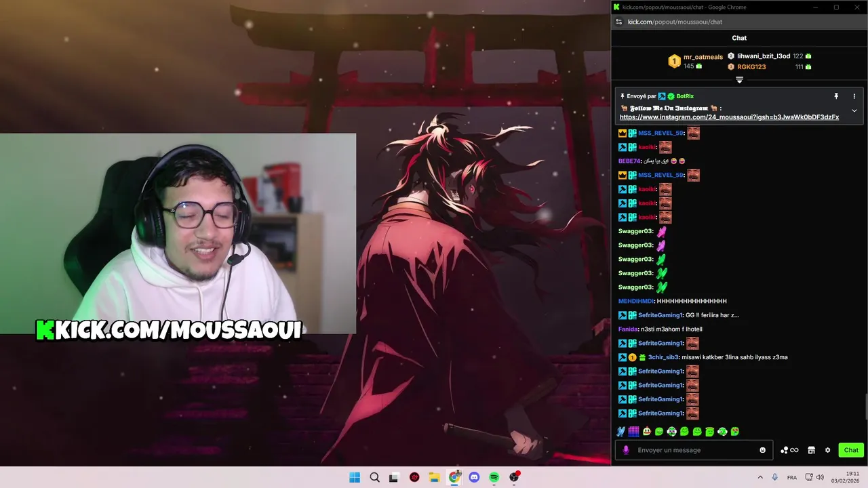Click 3chir_sib3 username in chat
This screenshot has width=868, height=488.
tap(663, 357)
